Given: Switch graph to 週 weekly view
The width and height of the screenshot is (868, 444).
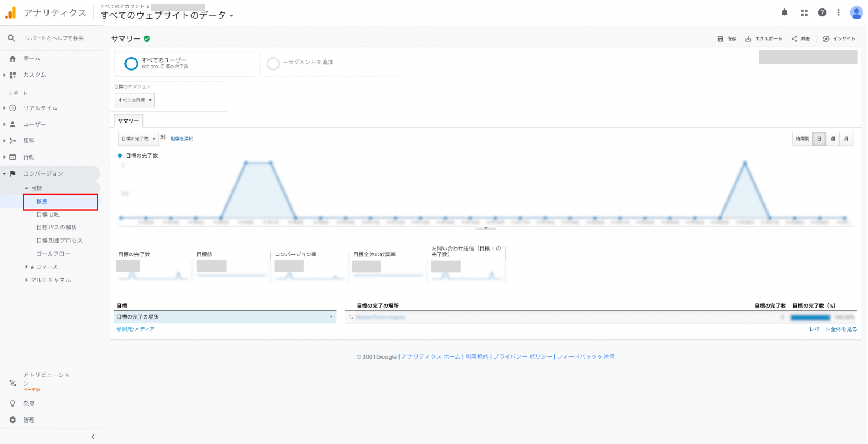Looking at the screenshot, I should (832, 138).
